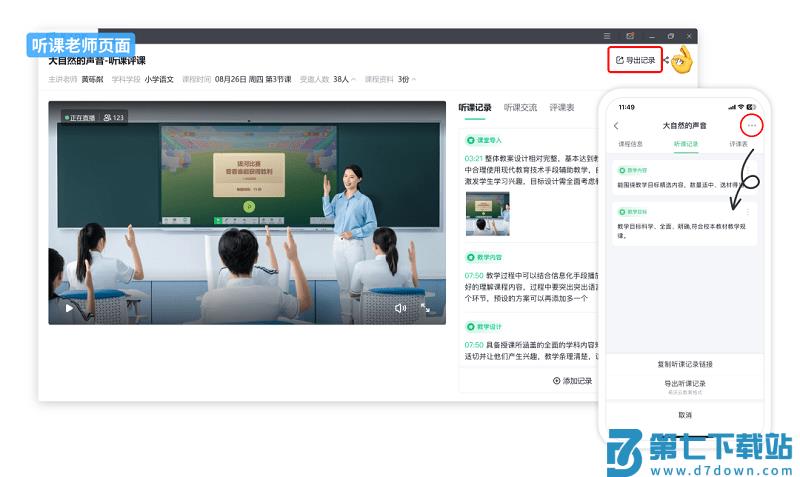Play the classroom live video
Image resolution: width=800 pixels, height=477 pixels.
pyautogui.click(x=69, y=308)
